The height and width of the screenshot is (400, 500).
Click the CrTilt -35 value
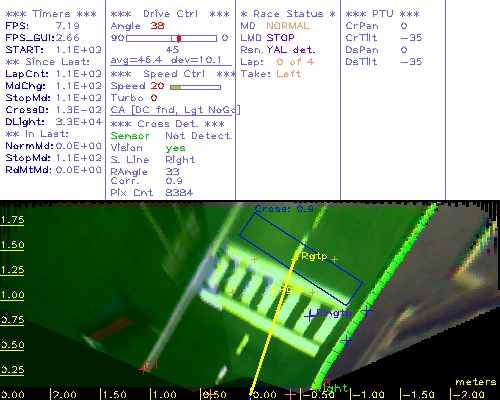(x=411, y=38)
